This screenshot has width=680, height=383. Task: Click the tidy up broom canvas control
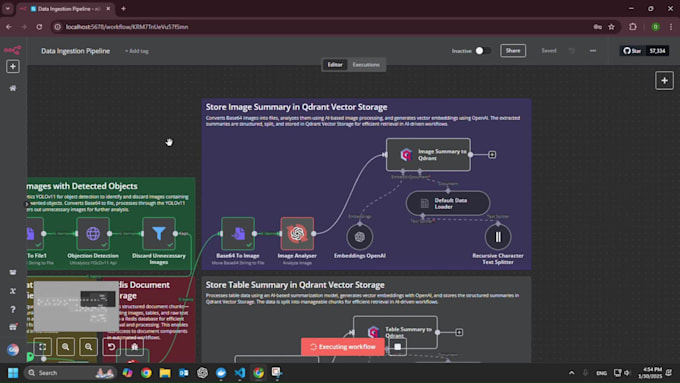(134, 347)
